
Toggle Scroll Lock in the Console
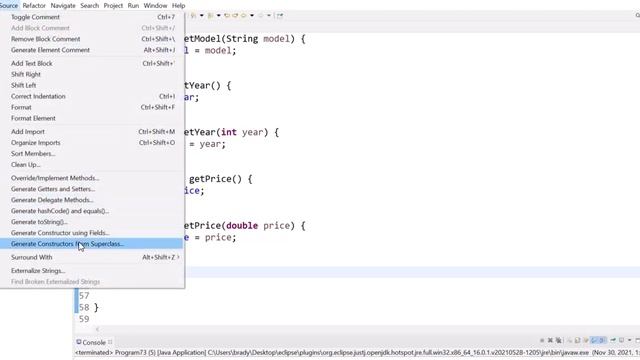pos(577,340)
